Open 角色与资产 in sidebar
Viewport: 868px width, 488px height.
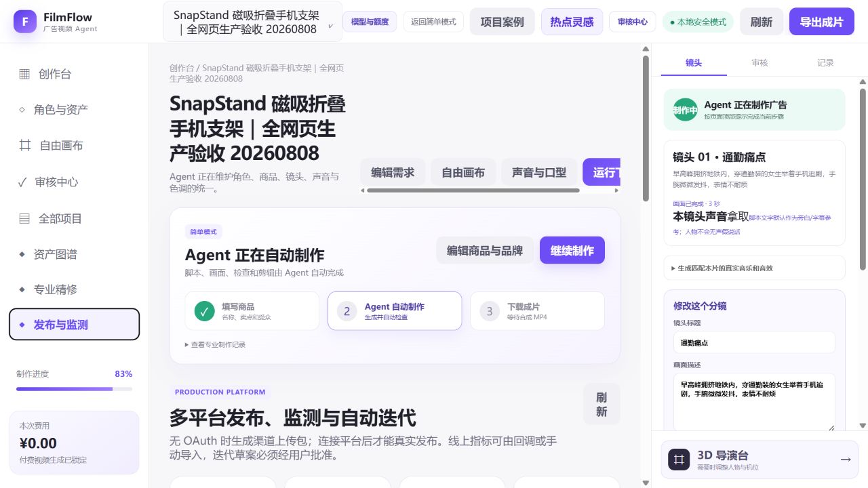(74, 109)
